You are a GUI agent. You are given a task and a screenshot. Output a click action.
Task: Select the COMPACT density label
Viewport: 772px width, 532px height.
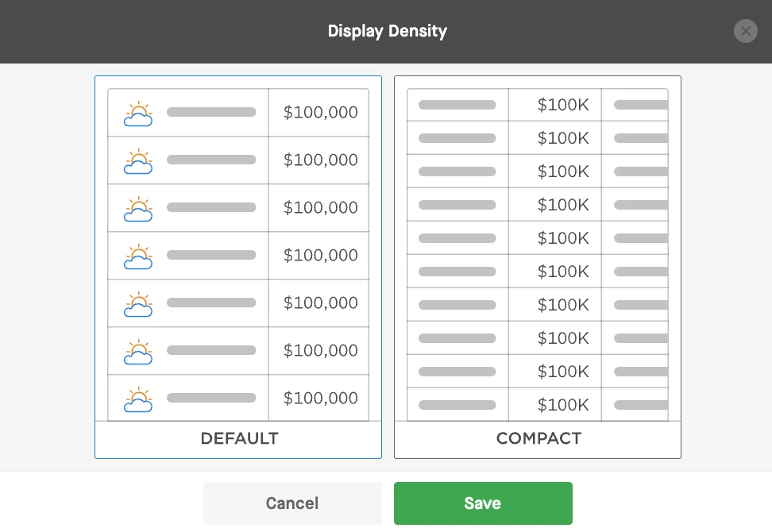click(x=538, y=438)
